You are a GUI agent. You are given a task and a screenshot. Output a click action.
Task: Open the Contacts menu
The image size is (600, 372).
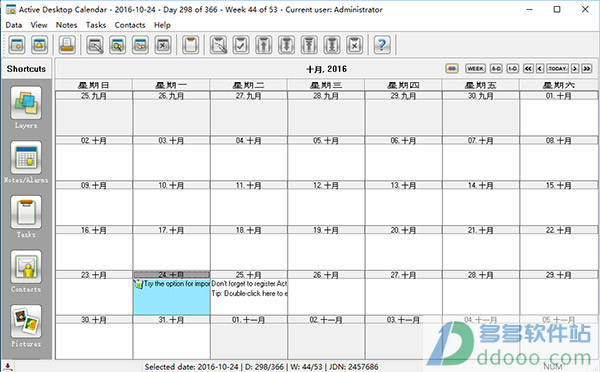[x=130, y=25]
